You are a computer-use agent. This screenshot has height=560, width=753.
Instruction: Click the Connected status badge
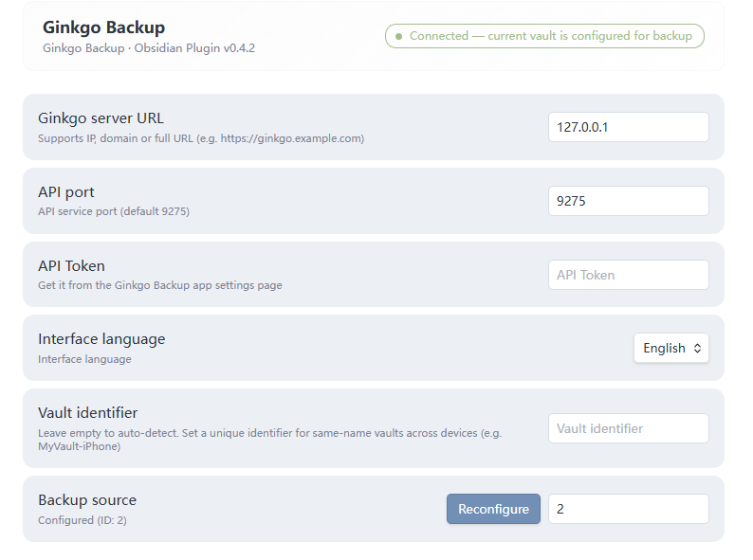(544, 36)
